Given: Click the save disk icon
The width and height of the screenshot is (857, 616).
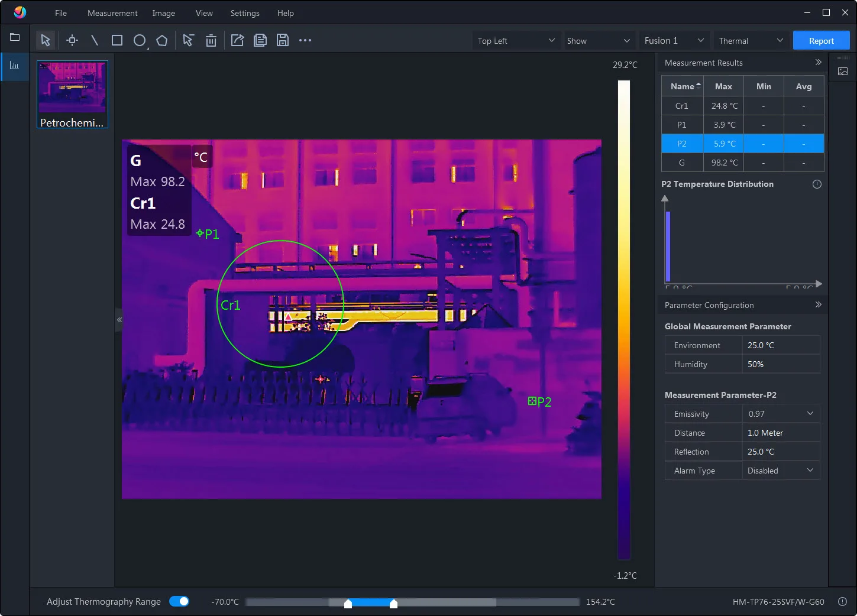Looking at the screenshot, I should [x=283, y=40].
